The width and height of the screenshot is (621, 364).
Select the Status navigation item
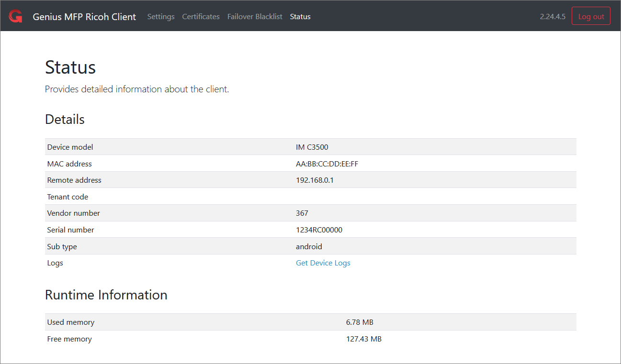(300, 16)
